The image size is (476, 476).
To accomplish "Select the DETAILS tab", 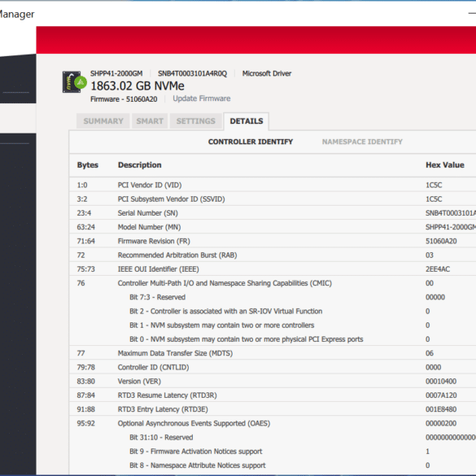I will tap(247, 121).
